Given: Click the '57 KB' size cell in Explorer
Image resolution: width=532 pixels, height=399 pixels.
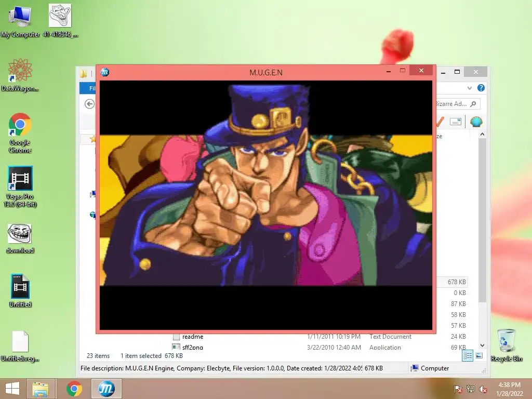Looking at the screenshot, I should pos(458,325).
